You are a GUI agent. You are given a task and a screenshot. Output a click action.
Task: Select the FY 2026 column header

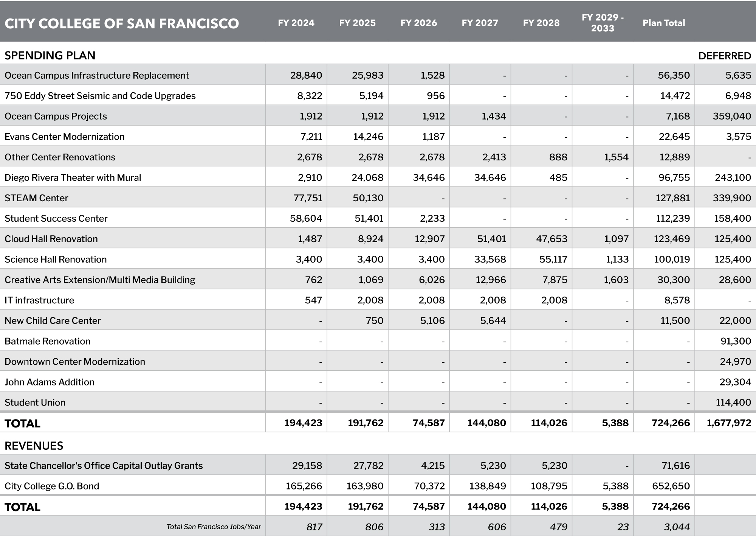point(418,23)
